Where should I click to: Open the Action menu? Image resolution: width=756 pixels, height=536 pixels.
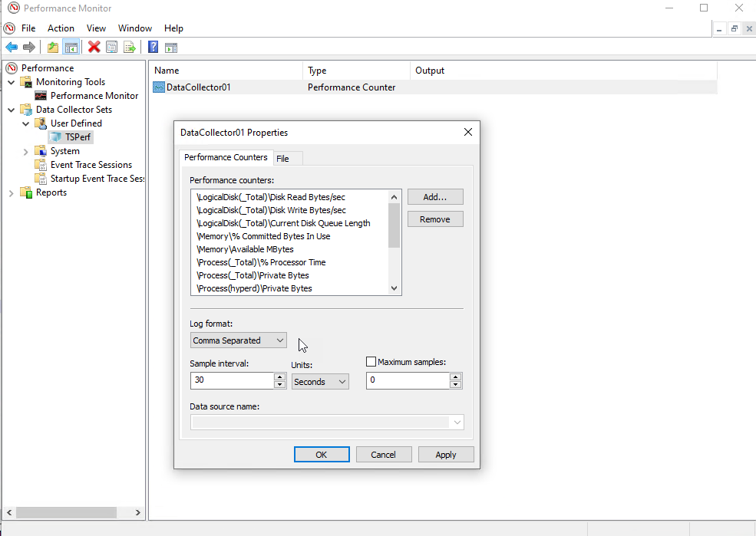tap(61, 28)
